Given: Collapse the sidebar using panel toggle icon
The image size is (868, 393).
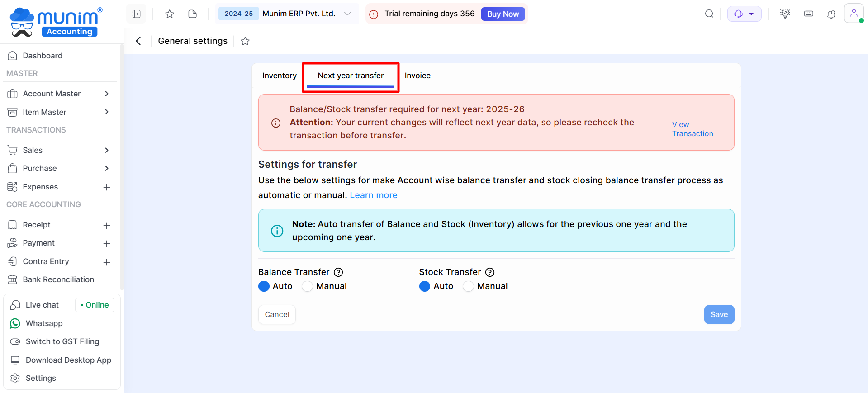Looking at the screenshot, I should (x=136, y=14).
